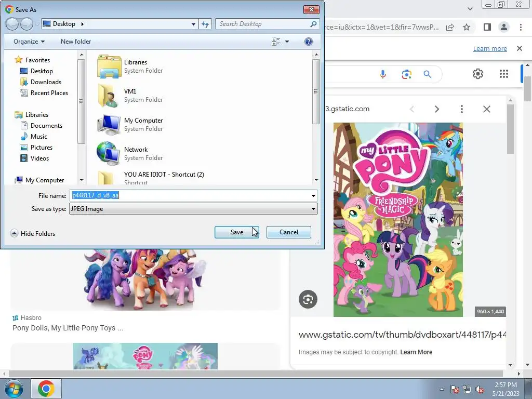Open Google apps grid icon
Screen dimensions: 532x399
coord(504,74)
